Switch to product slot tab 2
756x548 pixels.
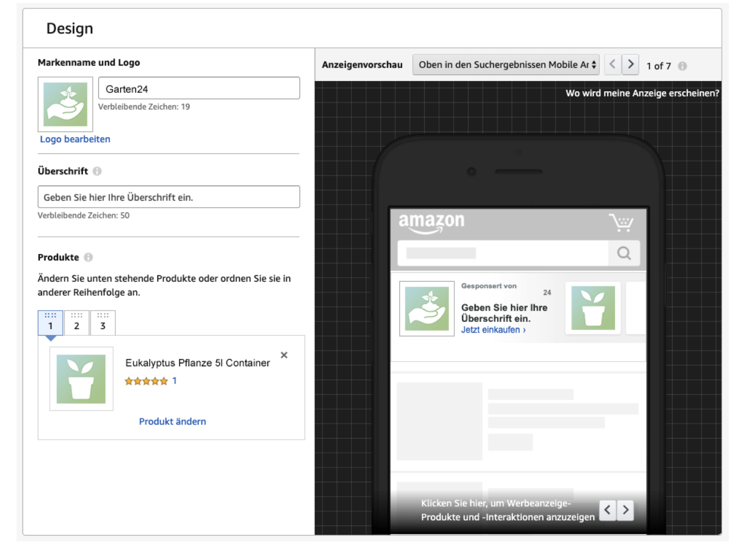pyautogui.click(x=77, y=323)
